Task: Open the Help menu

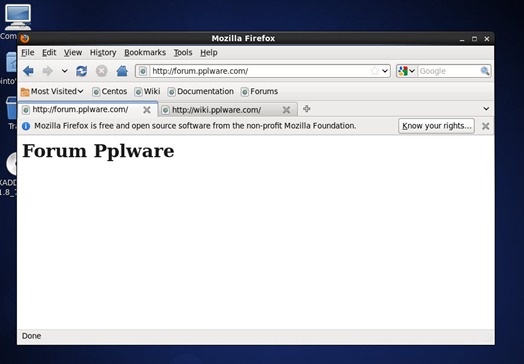Action: coord(209,52)
